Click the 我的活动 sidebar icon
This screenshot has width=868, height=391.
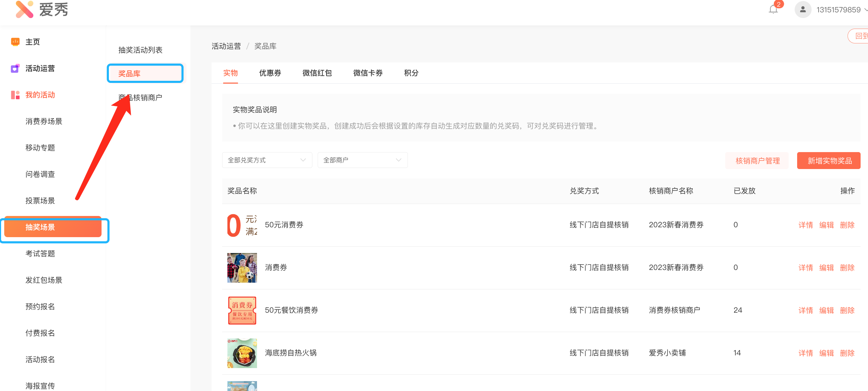click(15, 95)
